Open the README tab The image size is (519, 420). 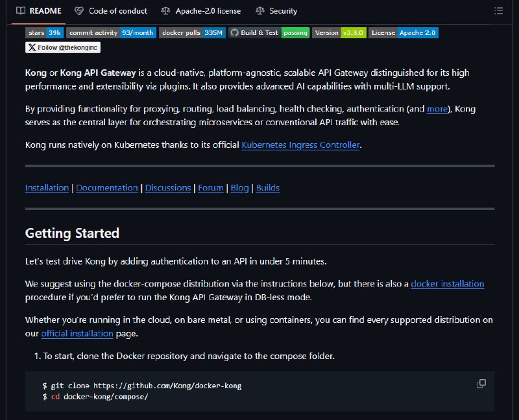[39, 11]
